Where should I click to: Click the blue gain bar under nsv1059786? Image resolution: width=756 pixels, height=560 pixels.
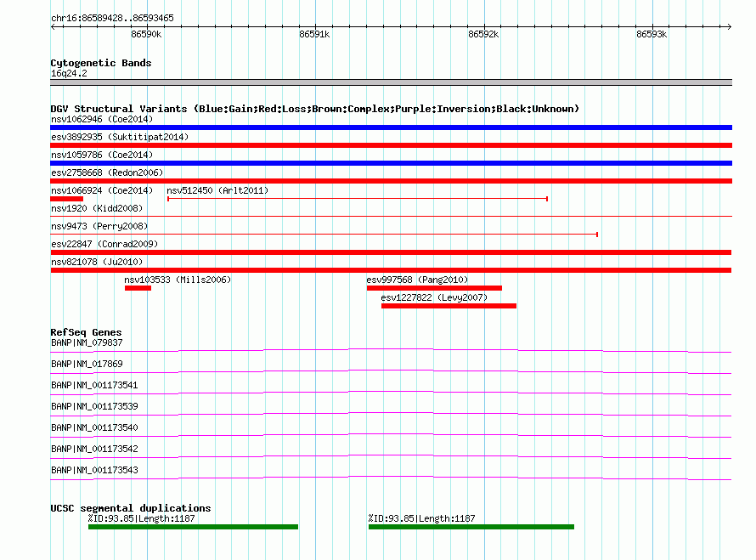pos(391,163)
